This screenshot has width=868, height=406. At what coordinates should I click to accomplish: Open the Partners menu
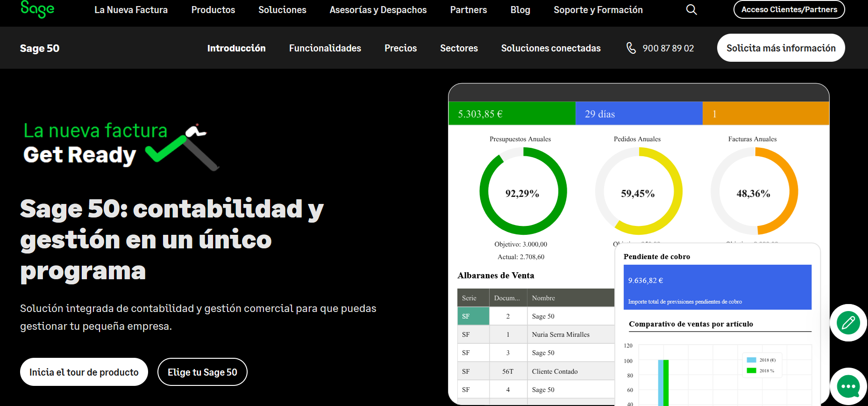click(x=469, y=10)
